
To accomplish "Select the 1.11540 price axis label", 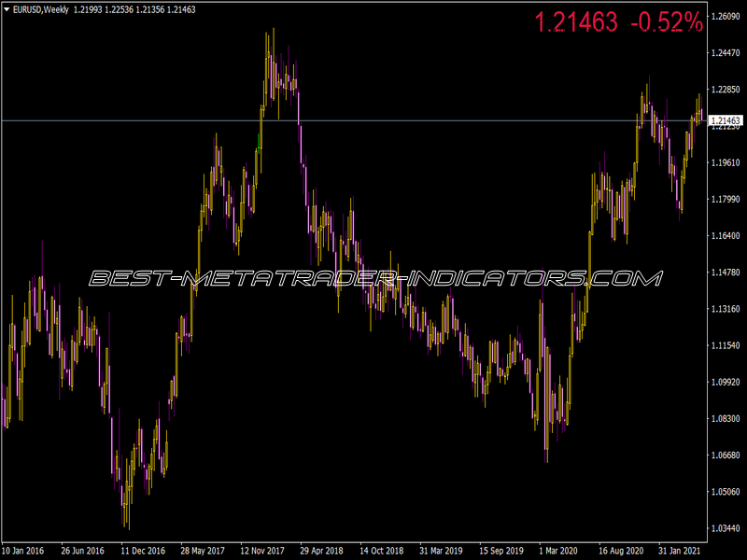I will (726, 345).
